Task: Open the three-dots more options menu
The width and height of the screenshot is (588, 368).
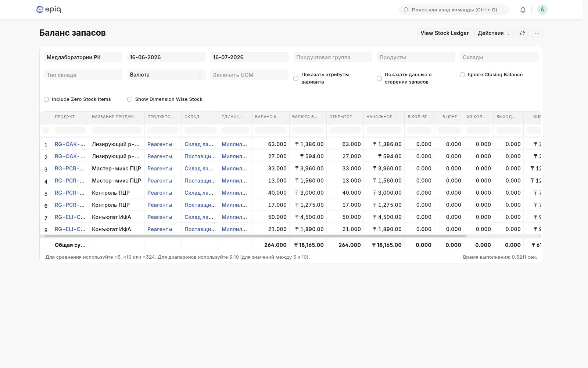Action: [537, 33]
